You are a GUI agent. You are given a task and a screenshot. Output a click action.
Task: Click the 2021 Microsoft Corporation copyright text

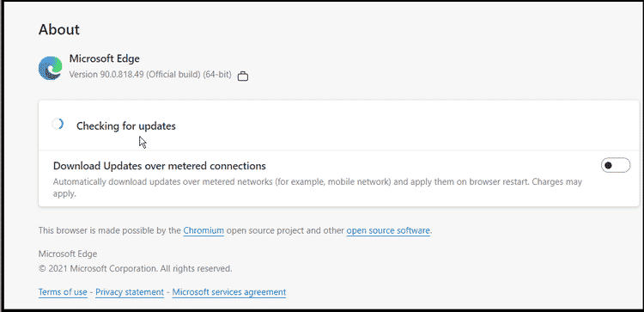135,269
